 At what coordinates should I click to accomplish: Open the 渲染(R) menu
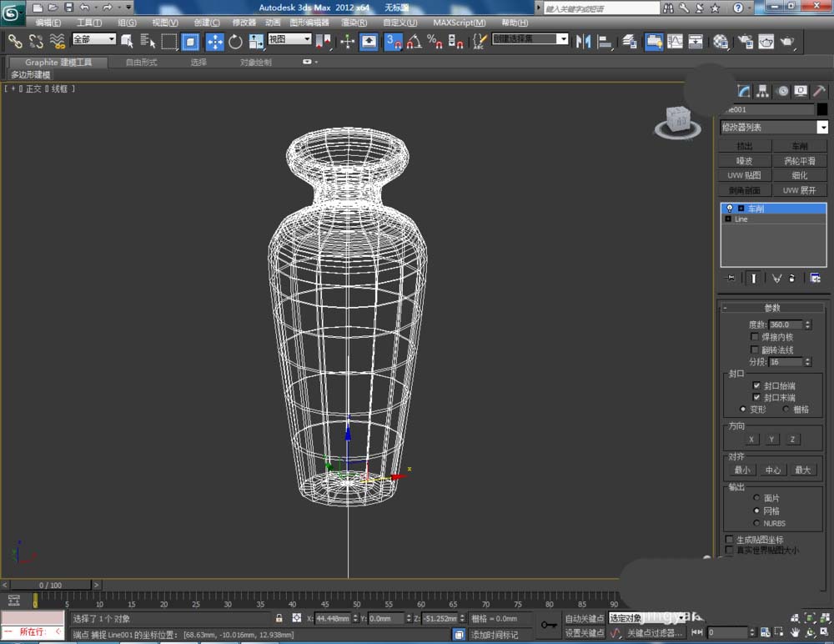pos(354,23)
